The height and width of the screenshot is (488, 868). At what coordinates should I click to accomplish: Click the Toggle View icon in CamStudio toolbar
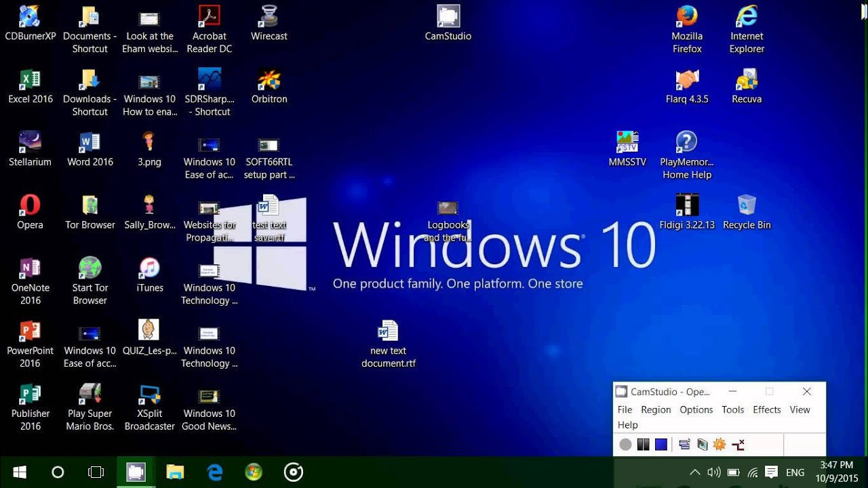click(684, 445)
